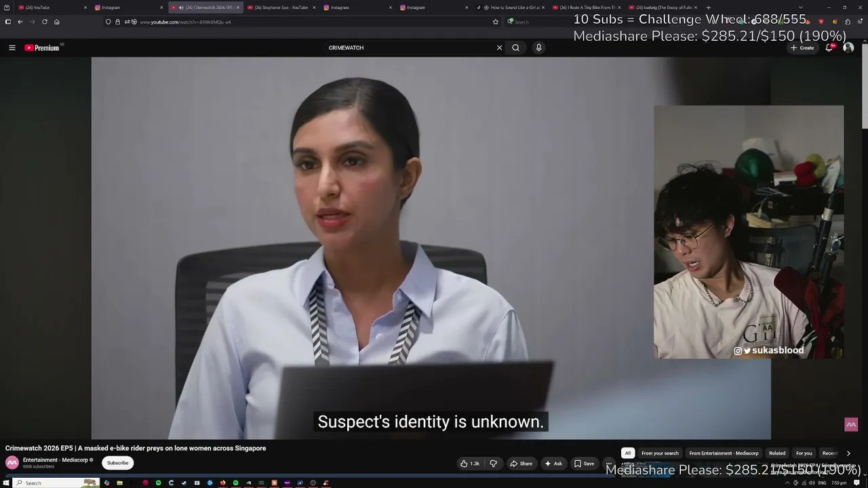Screen dimensions: 868x488
Task: Subscribe to Entertainment - Mediacorp
Action: [117, 463]
